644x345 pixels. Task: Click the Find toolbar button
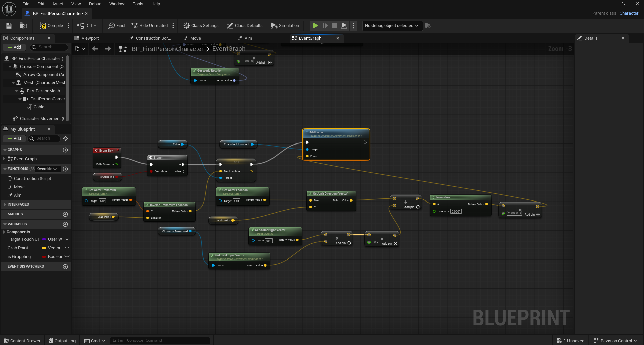tap(116, 26)
